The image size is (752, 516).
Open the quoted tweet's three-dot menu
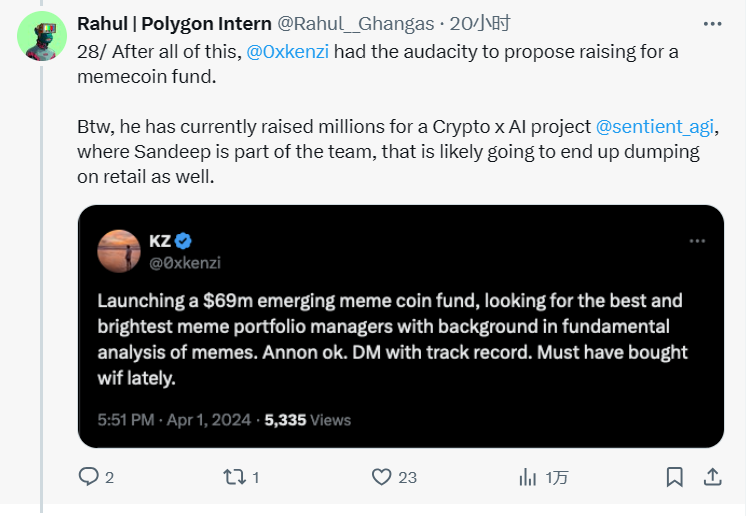[x=697, y=241]
